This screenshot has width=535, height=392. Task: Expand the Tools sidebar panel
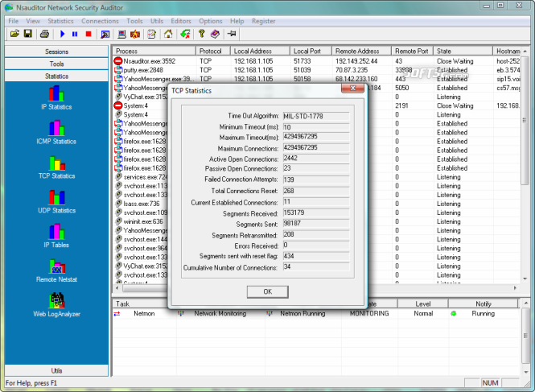pos(56,64)
